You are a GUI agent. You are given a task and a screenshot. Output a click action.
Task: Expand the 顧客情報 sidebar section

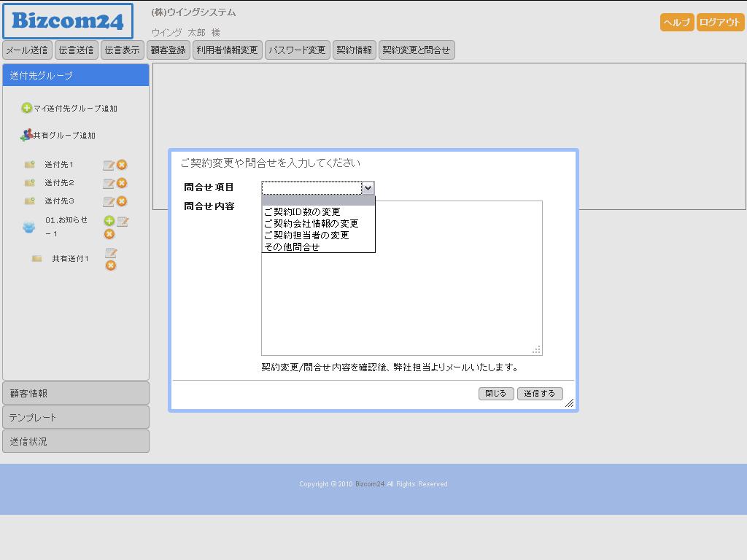(x=76, y=393)
